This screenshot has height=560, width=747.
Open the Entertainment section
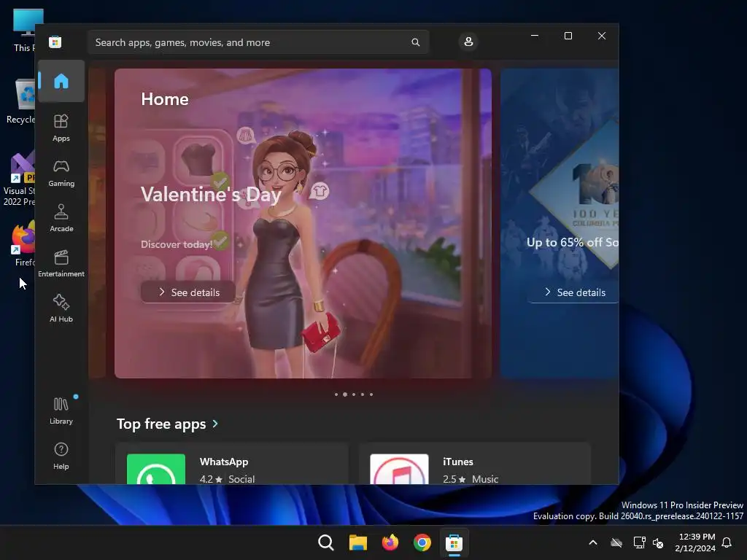[61, 263]
